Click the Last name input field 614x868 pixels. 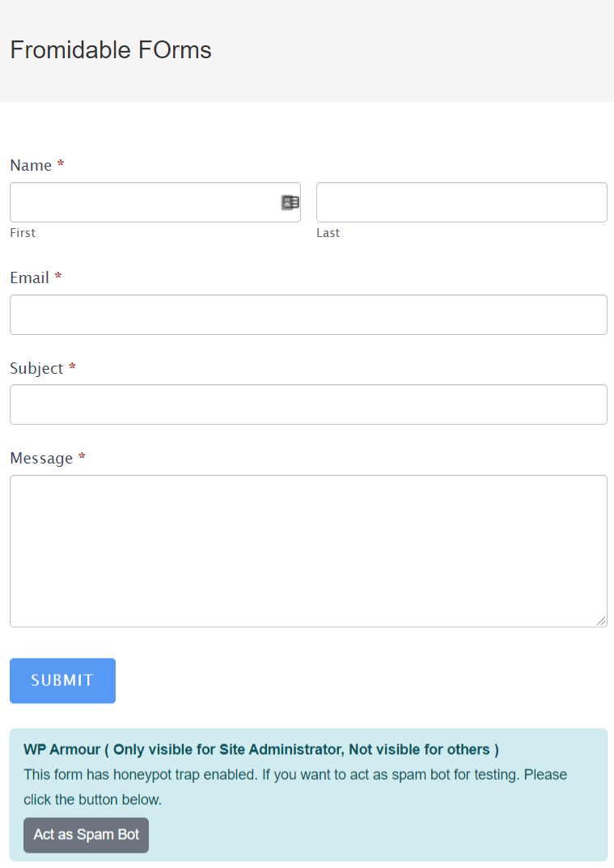click(461, 202)
